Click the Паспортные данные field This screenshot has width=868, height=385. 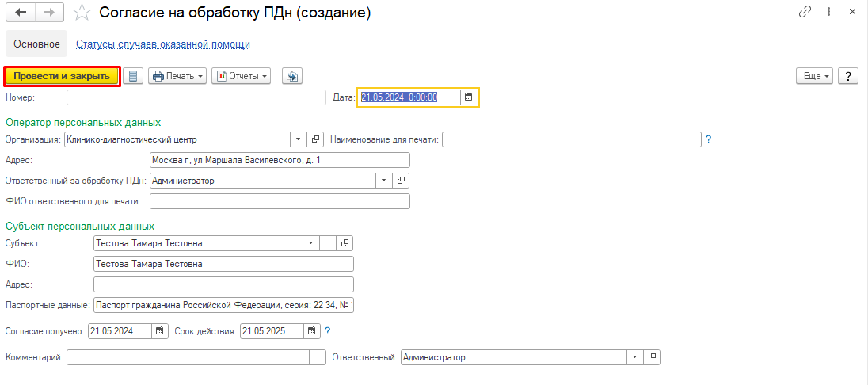tap(223, 305)
